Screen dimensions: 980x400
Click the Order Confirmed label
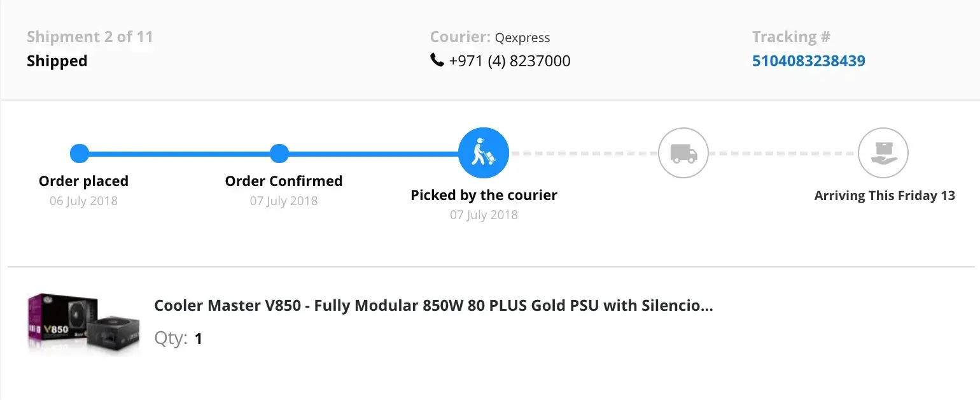[x=283, y=182]
